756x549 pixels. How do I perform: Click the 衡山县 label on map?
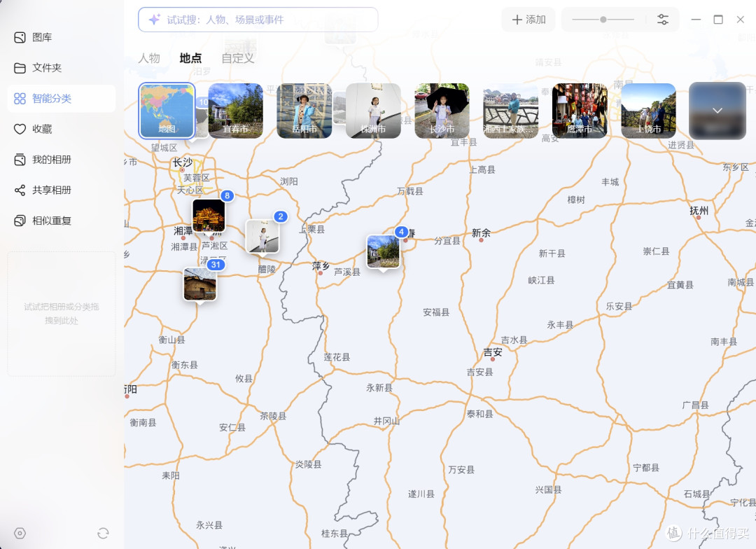171,340
